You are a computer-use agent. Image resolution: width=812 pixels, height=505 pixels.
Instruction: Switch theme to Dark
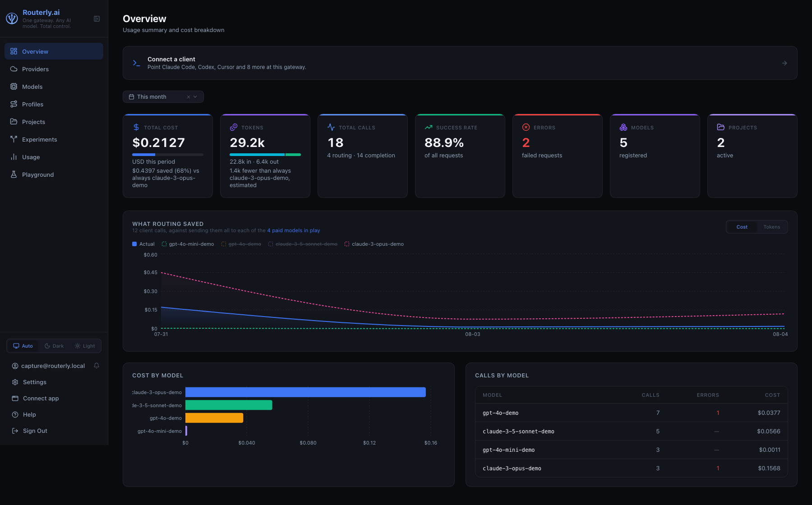(54, 346)
